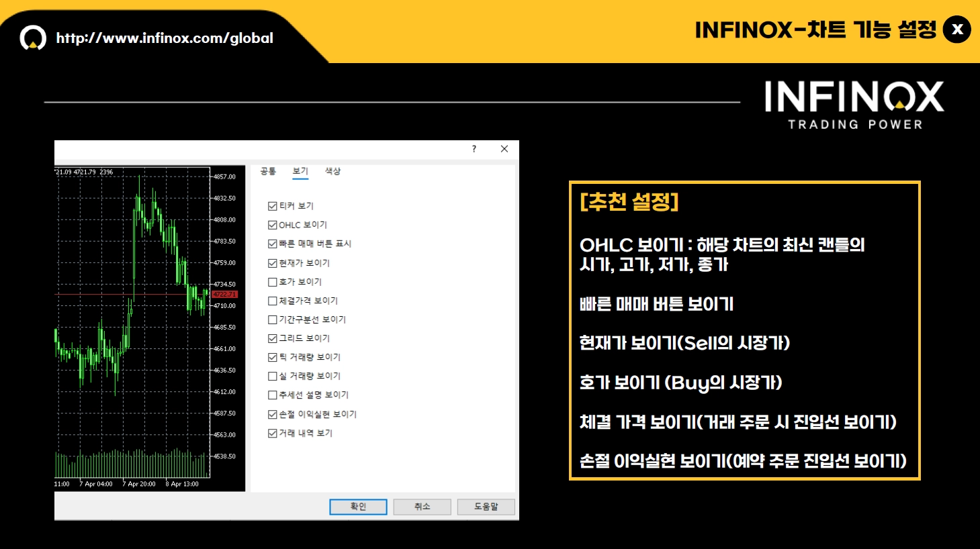Click the 취소 button to cancel

click(x=422, y=507)
